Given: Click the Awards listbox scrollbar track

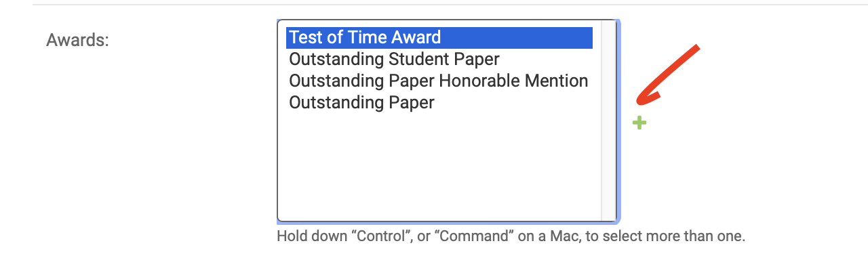Looking at the screenshot, I should coord(608,121).
